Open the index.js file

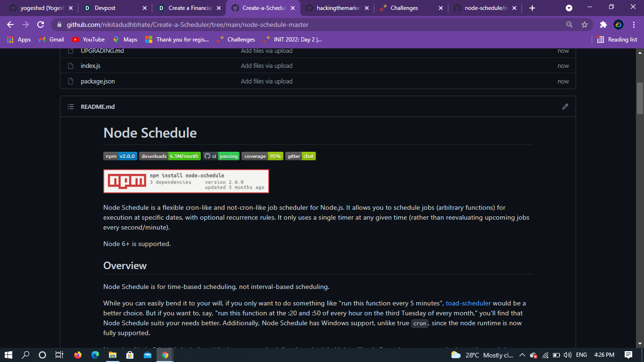(x=91, y=66)
